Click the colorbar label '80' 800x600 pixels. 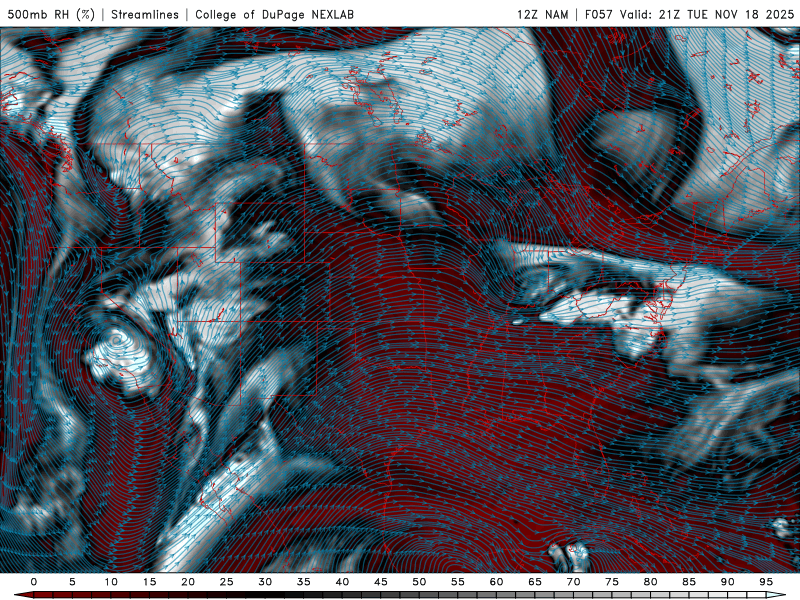650,582
